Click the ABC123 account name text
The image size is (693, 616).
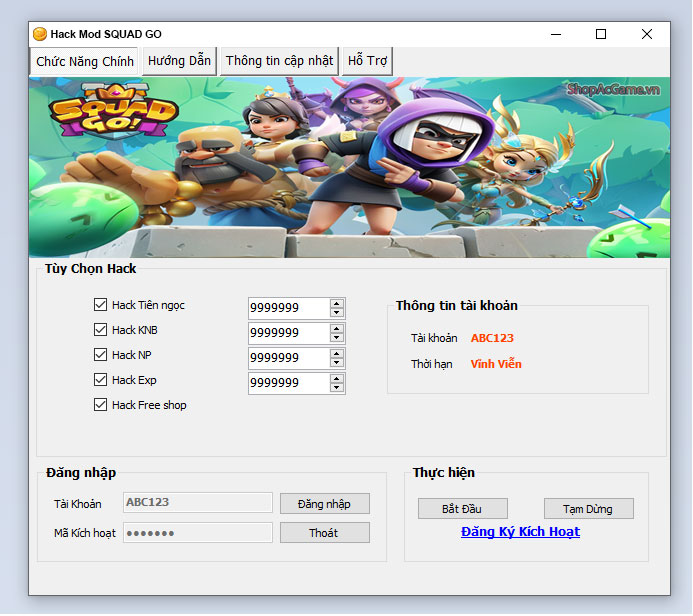(492, 338)
